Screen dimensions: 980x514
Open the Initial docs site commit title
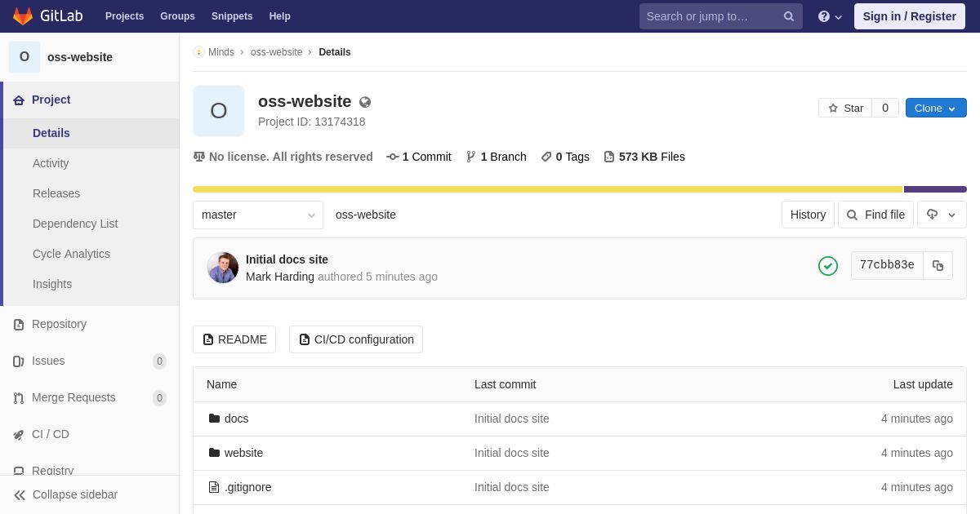pos(287,259)
